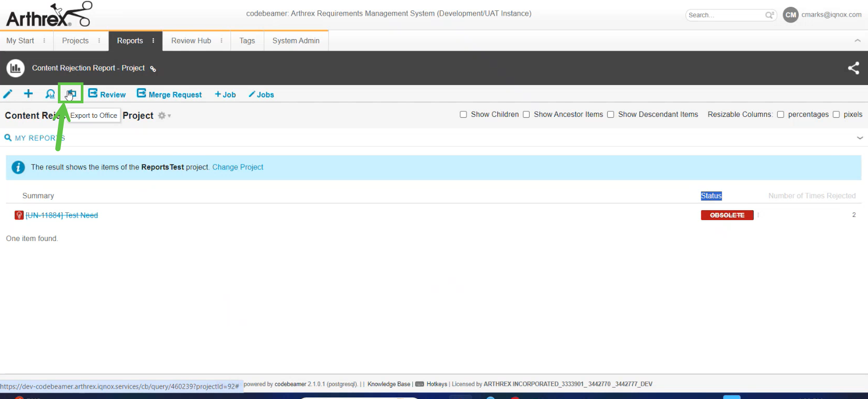Check the Show Descendant Items box
Image resolution: width=868 pixels, height=399 pixels.
610,115
